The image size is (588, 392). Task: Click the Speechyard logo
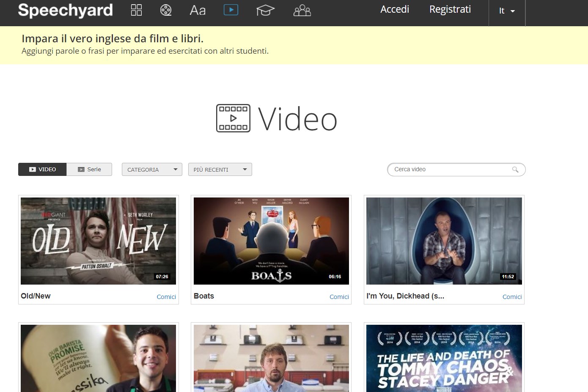(x=66, y=10)
